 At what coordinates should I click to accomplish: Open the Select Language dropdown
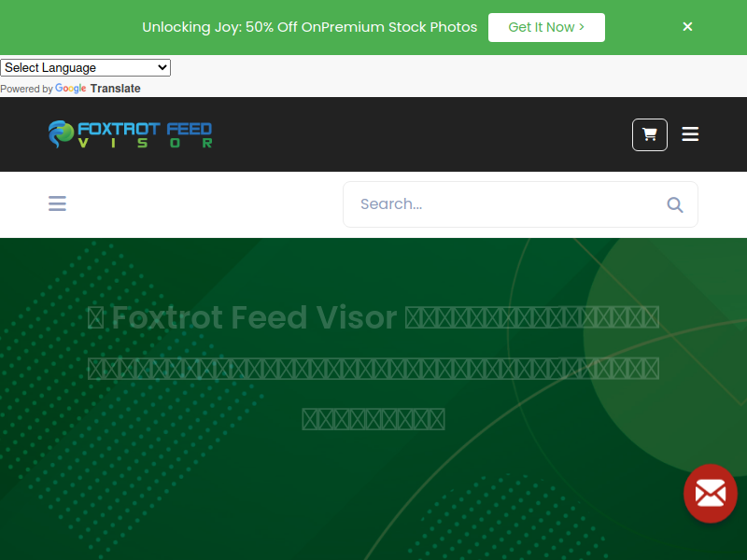coord(85,67)
